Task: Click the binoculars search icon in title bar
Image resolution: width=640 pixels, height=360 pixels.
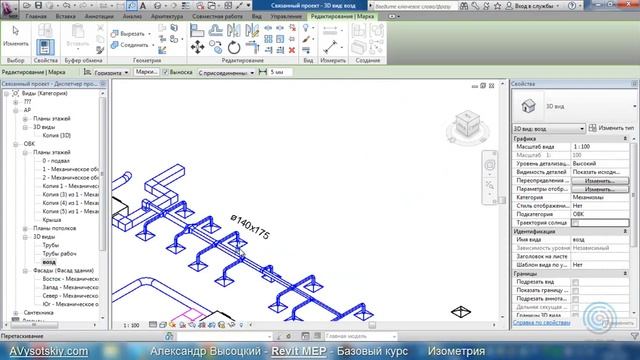Action: (464, 6)
